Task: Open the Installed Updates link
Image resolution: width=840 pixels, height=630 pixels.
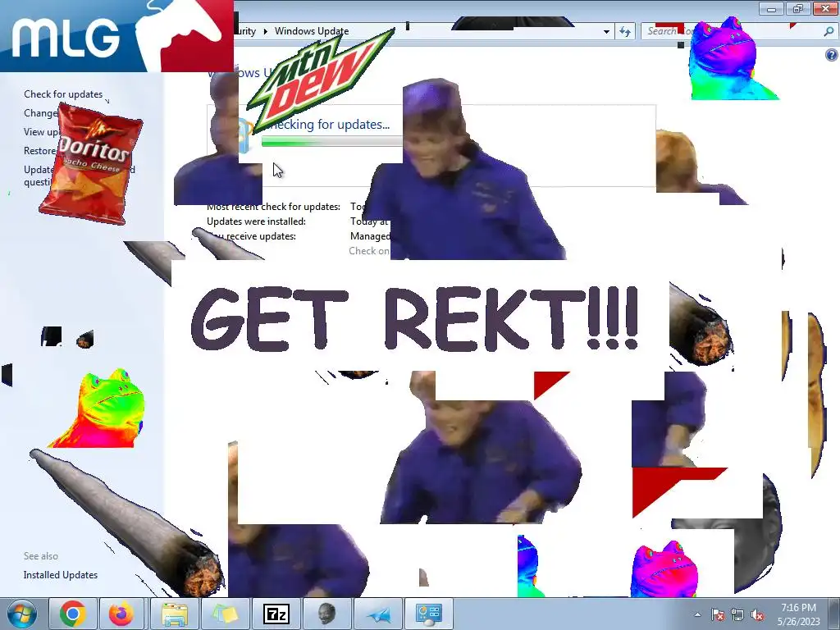Action: (x=61, y=575)
